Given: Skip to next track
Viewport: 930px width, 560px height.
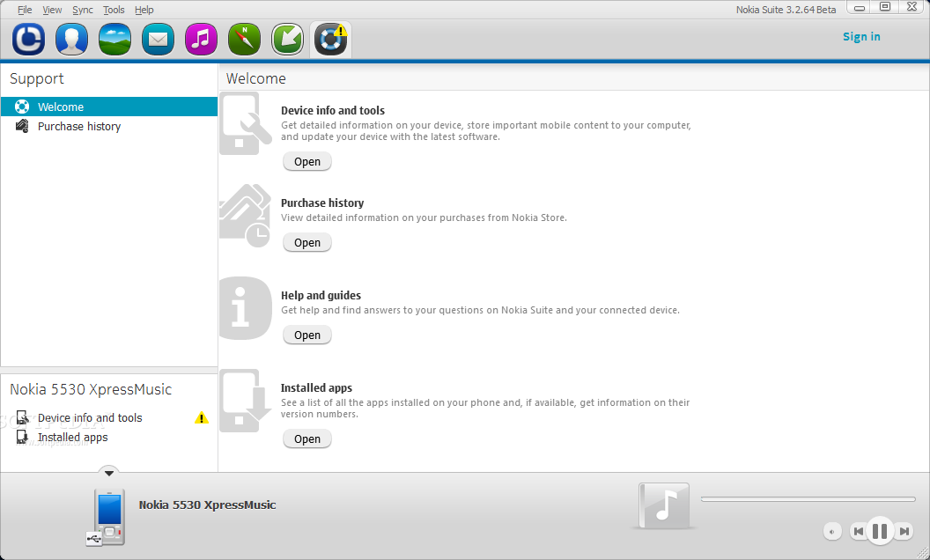Looking at the screenshot, I should (904, 531).
